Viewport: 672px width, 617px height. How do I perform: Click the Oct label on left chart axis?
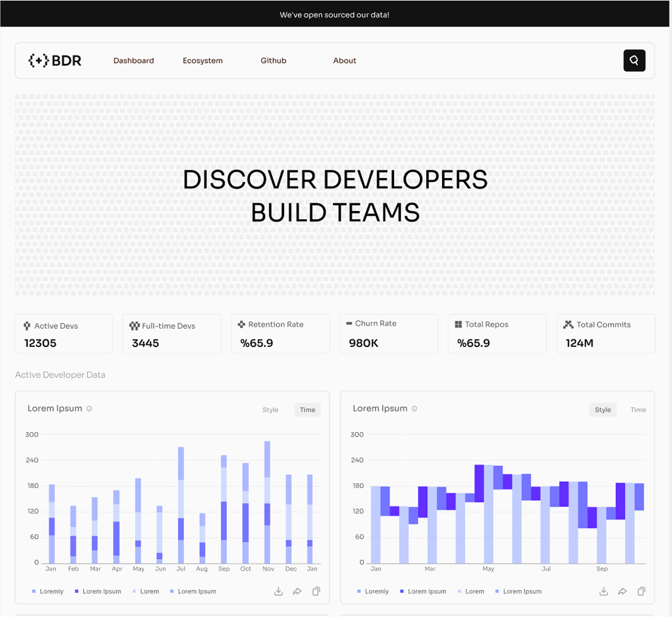tap(246, 569)
